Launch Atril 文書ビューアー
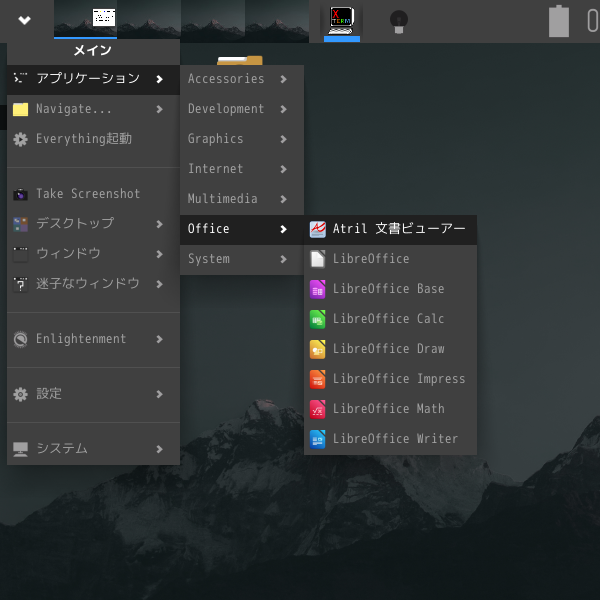600x600 pixels. click(x=390, y=229)
